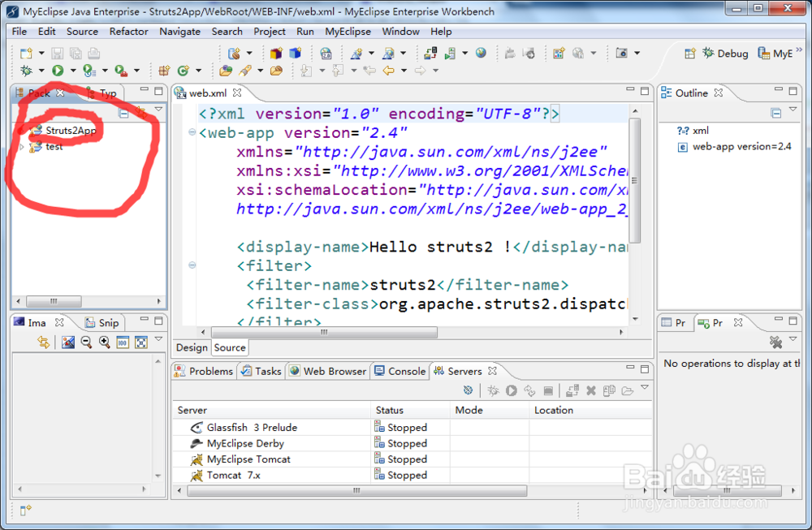The height and width of the screenshot is (530, 812).
Task: Click the Debug bug icon in toolbar
Action: coord(26,71)
